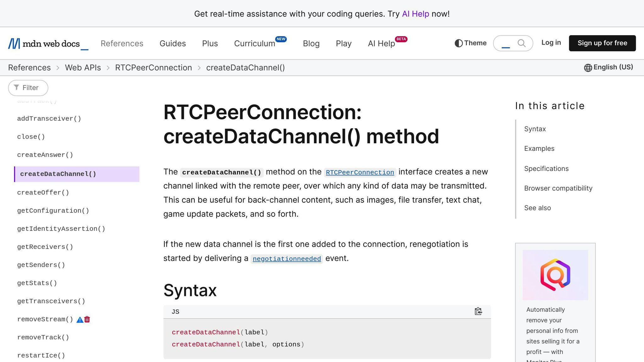The image size is (644, 362).
Task: Click the Sign up for free button
Action: tap(602, 43)
